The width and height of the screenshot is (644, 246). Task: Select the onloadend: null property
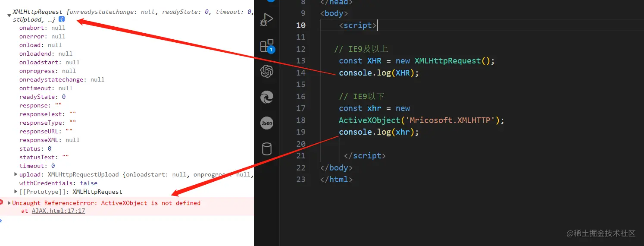coord(46,54)
